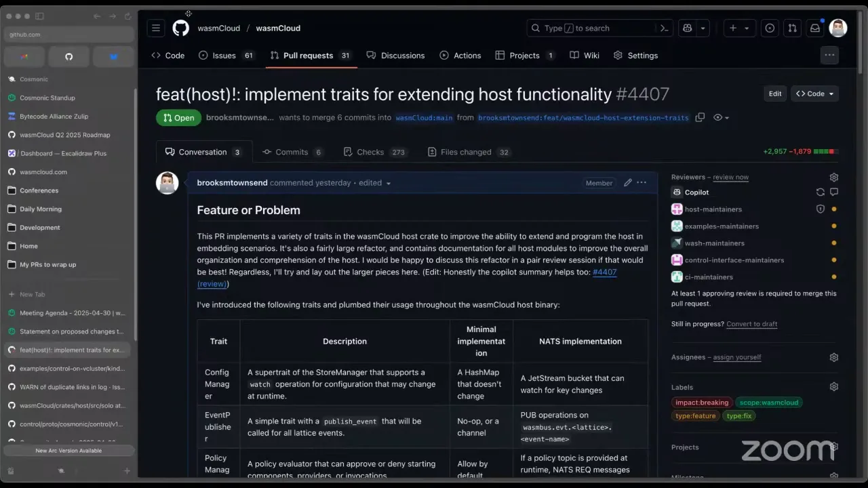Image resolution: width=868 pixels, height=488 pixels.
Task: Click the github.com address bar
Action: click(68, 35)
